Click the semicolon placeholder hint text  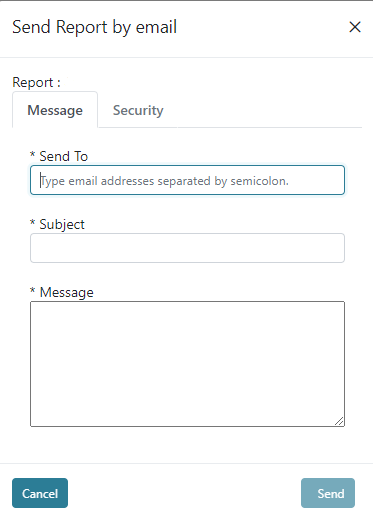164,181
